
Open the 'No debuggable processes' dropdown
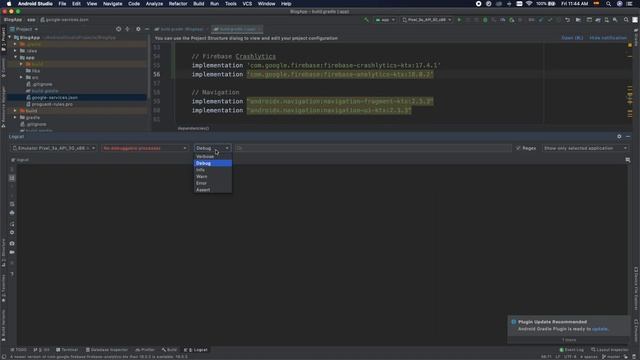click(144, 148)
